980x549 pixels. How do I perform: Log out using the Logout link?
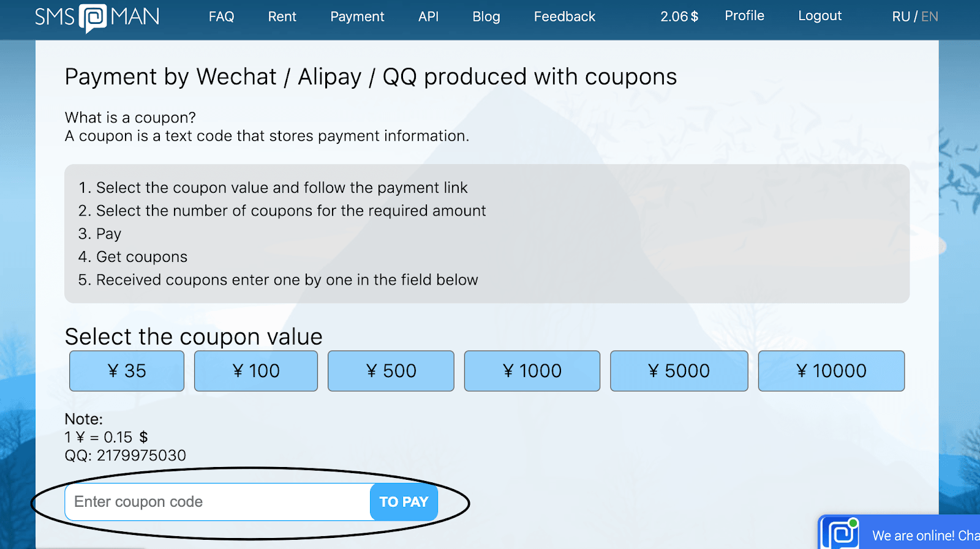tap(820, 16)
